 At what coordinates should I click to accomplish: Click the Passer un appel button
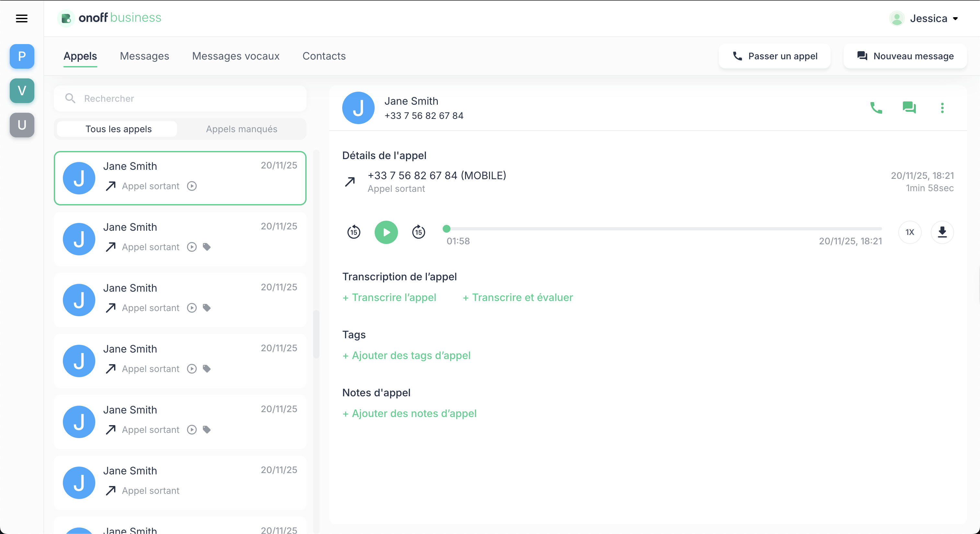point(775,56)
